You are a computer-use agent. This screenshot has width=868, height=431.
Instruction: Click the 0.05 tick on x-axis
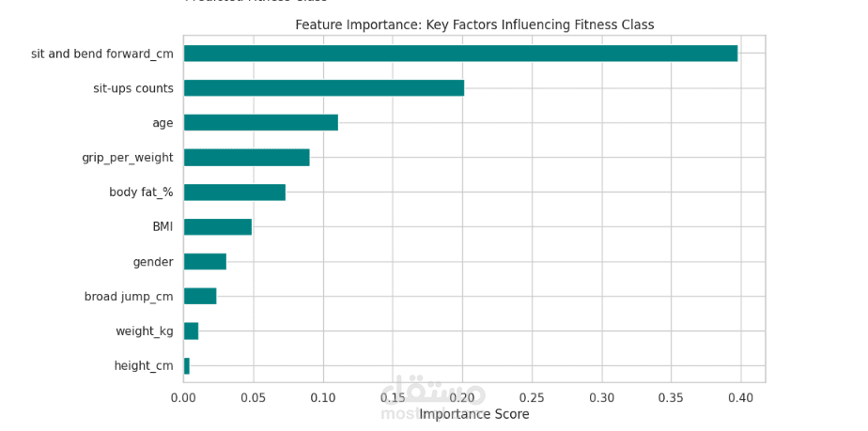coord(253,398)
